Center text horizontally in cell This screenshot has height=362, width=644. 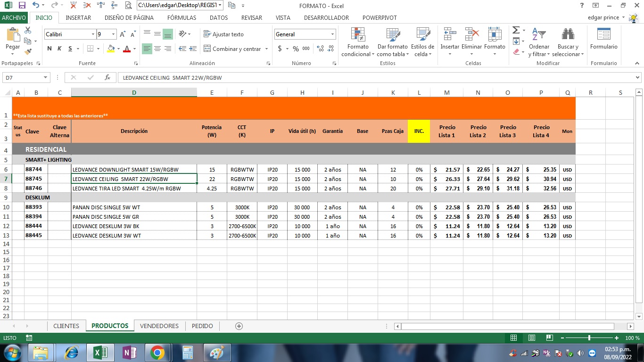tap(157, 49)
